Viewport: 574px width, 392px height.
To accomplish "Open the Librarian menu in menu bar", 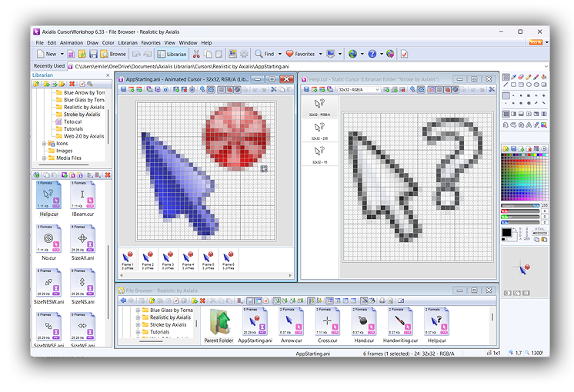I will [127, 43].
